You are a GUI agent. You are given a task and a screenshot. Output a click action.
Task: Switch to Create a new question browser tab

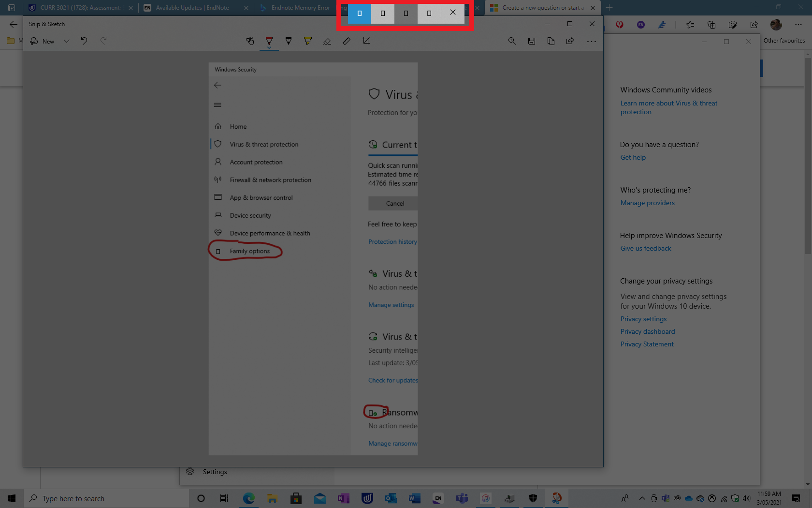tap(543, 8)
